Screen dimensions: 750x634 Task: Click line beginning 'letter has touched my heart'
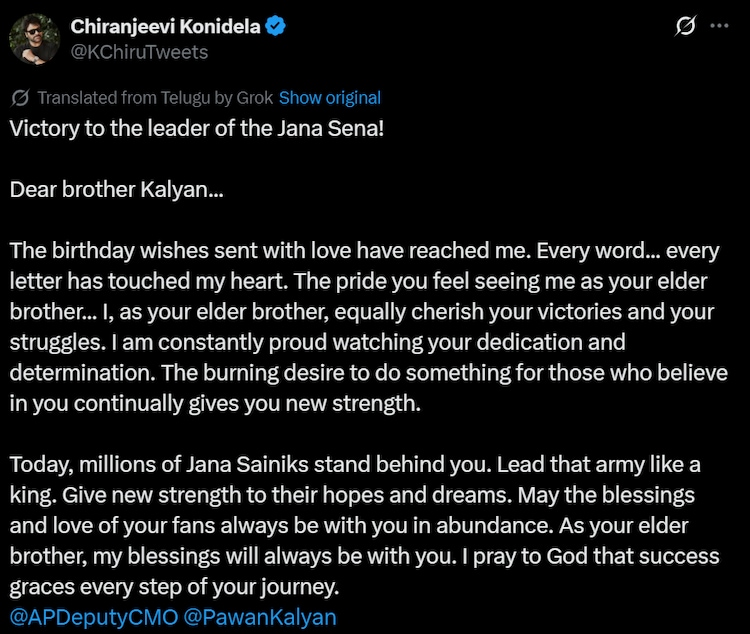click(359, 281)
